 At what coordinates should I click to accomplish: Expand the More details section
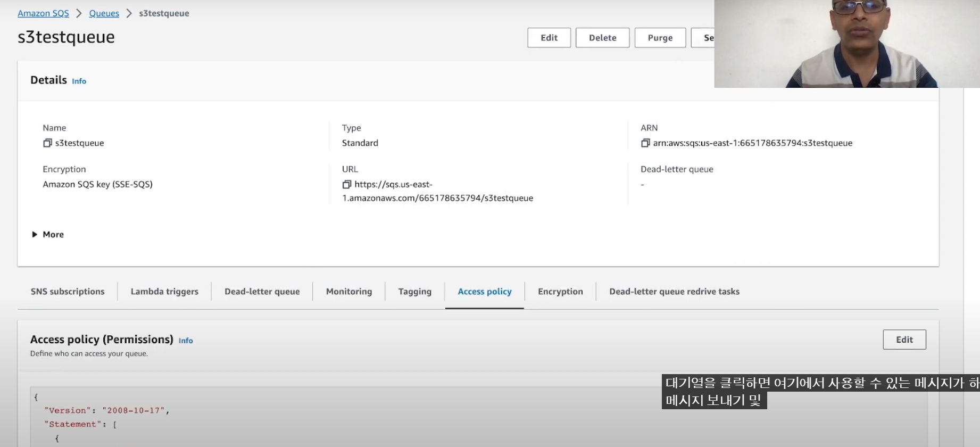tap(48, 235)
